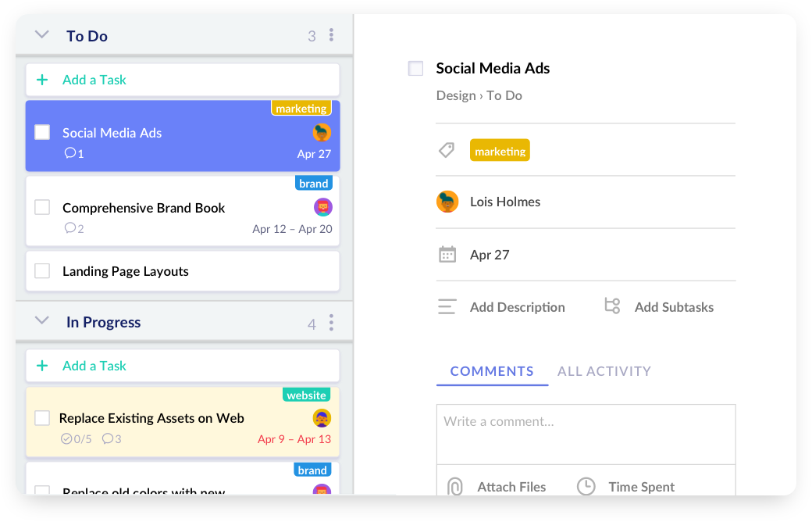Click the paperclip Attach Files icon

(x=454, y=487)
